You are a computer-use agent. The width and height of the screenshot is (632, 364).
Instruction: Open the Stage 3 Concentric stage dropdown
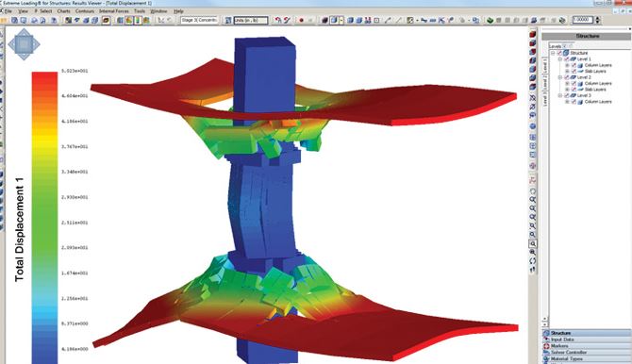[199, 20]
